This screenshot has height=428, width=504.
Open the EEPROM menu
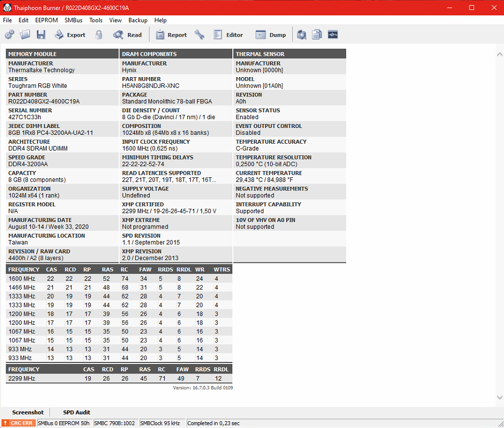point(47,20)
